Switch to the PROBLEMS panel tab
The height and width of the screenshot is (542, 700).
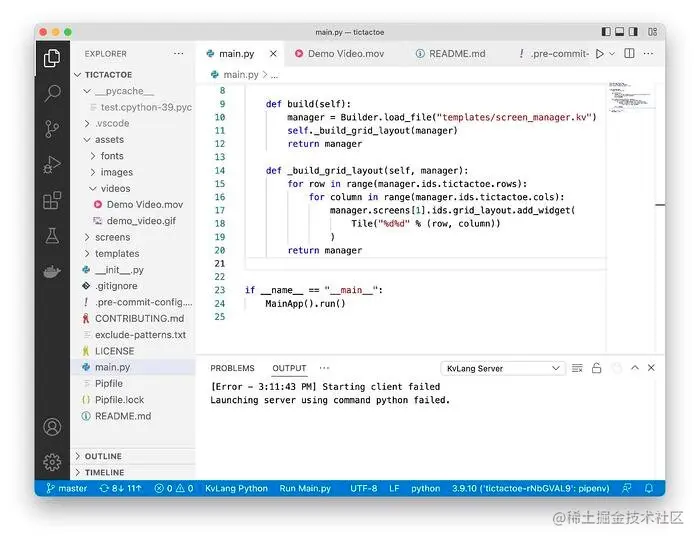tap(232, 368)
